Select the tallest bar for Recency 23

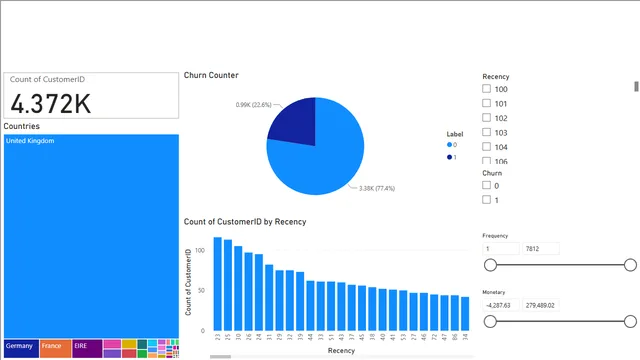point(218,284)
